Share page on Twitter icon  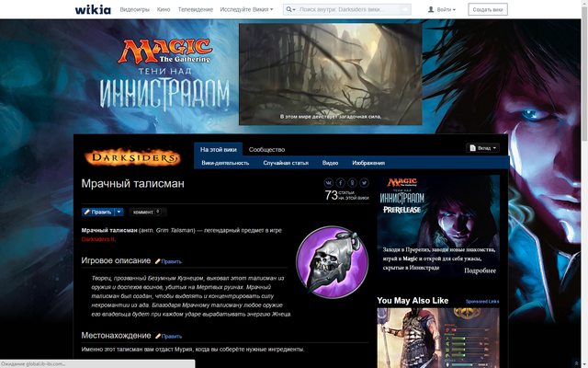(x=364, y=183)
